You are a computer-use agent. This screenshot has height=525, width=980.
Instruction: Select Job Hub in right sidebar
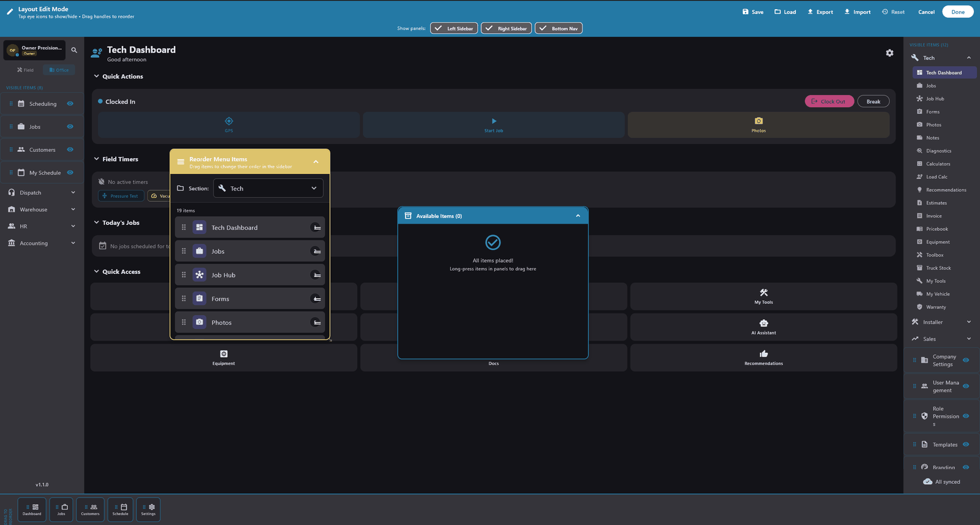pyautogui.click(x=944, y=99)
